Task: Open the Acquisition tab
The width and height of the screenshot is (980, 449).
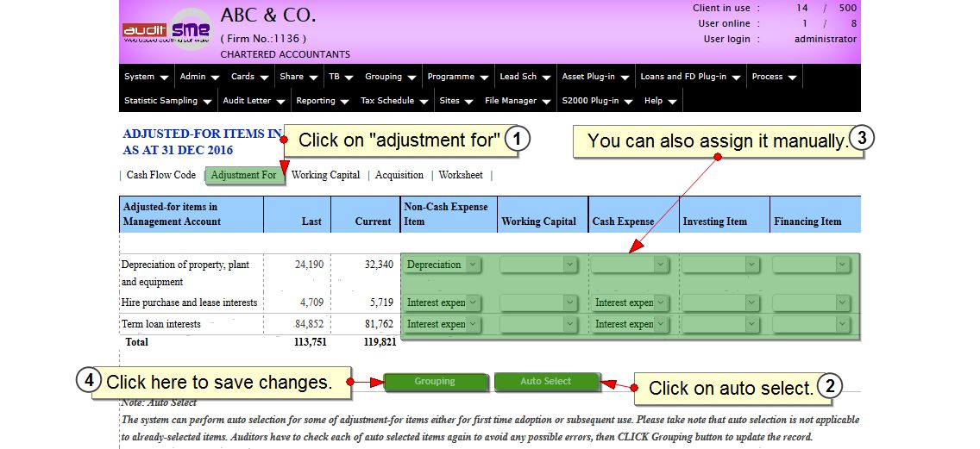Action: 399,175
